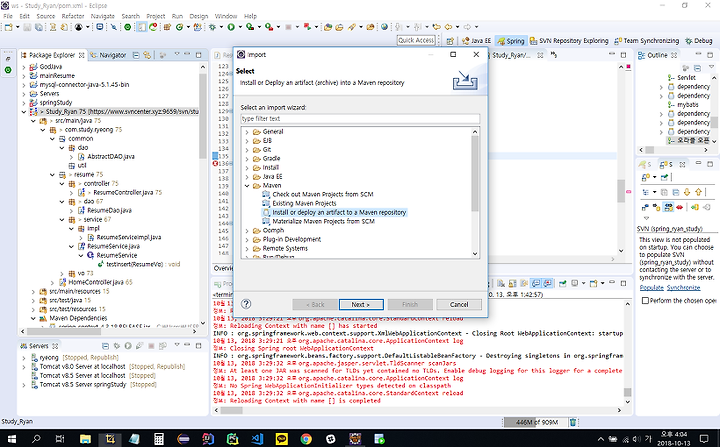Open the Window menu

pos(226,16)
